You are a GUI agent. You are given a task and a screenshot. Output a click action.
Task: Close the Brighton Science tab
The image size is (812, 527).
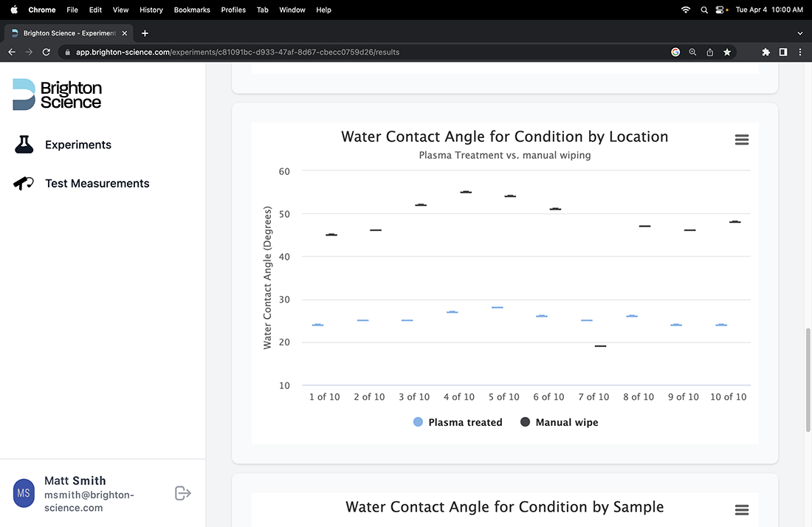tap(124, 33)
